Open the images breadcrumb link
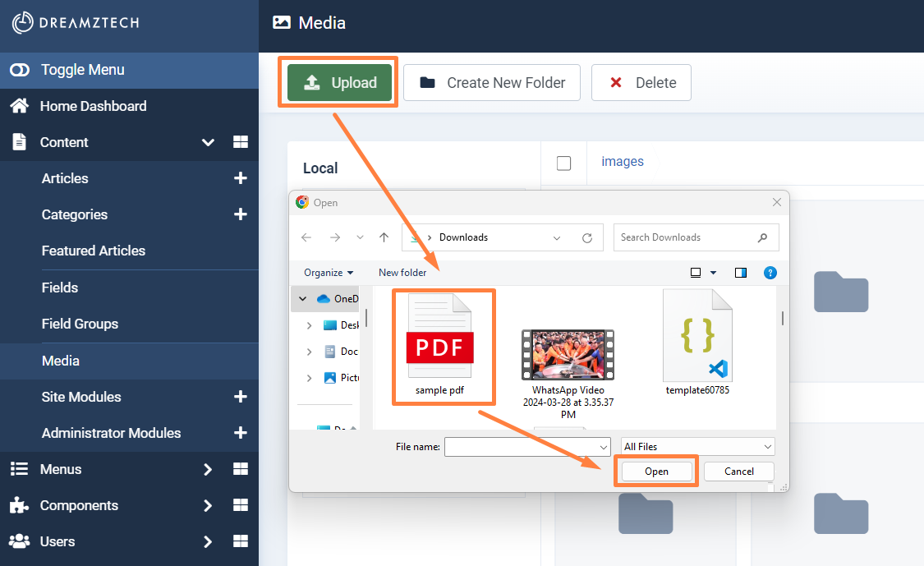The height and width of the screenshot is (566, 924). tap(623, 162)
